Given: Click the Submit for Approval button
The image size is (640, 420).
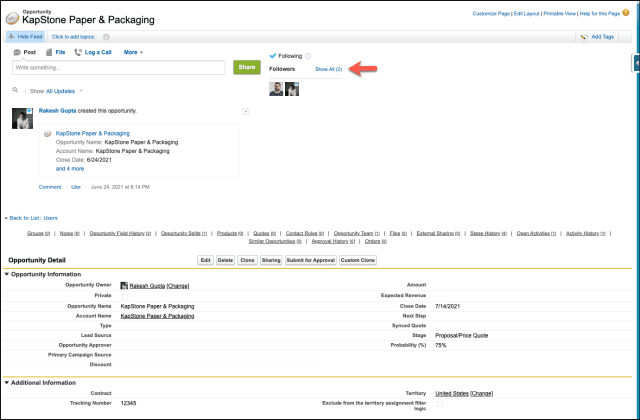Looking at the screenshot, I should tap(311, 260).
